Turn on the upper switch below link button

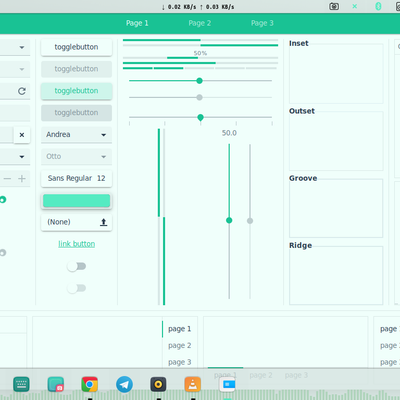pyautogui.click(x=77, y=266)
